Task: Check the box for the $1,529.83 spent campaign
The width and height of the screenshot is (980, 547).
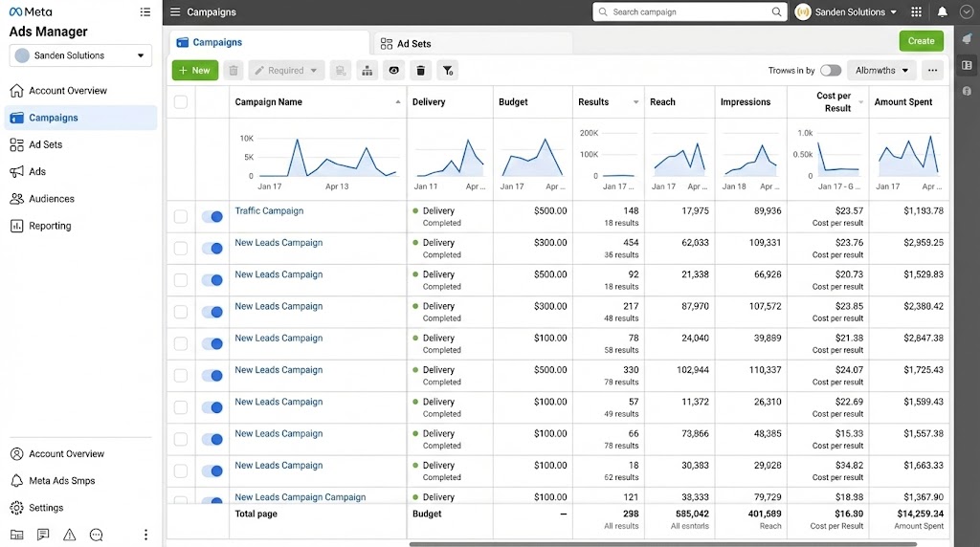Action: tap(181, 280)
